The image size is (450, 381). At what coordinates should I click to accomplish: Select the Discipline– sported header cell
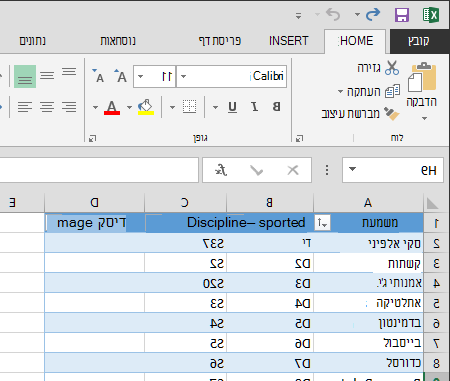[229, 223]
